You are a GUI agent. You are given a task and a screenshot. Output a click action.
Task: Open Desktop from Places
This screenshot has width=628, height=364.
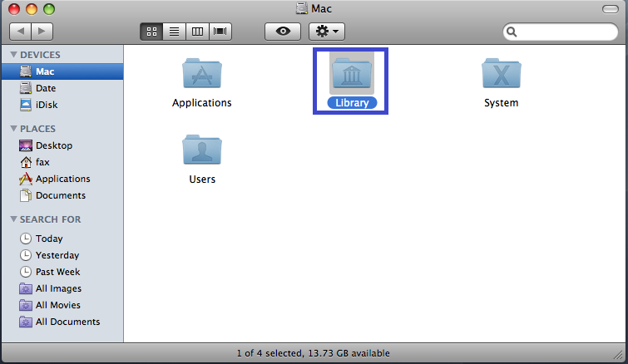click(x=62, y=145)
